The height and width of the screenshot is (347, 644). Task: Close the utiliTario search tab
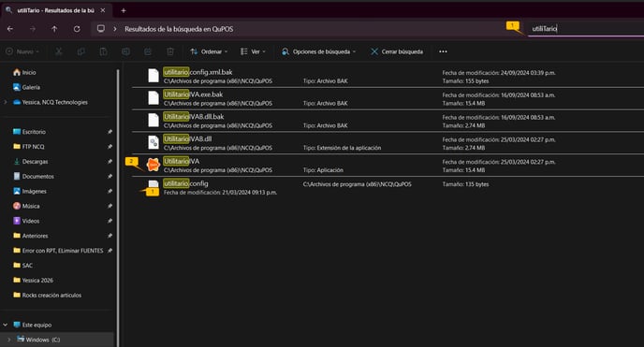click(x=103, y=10)
